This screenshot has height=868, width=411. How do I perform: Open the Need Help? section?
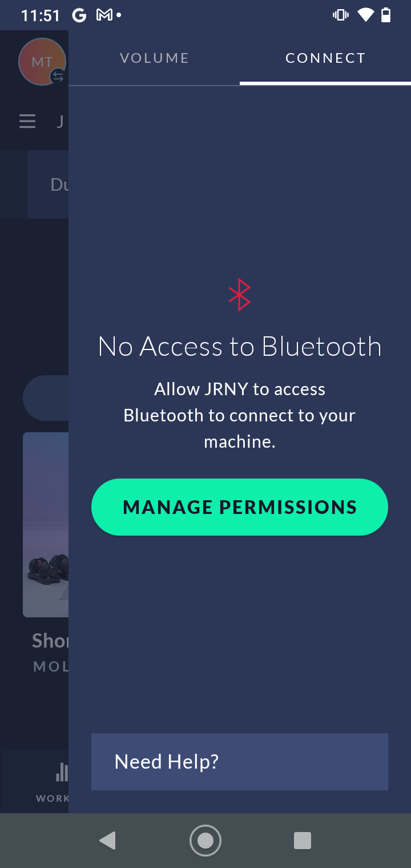pyautogui.click(x=240, y=762)
